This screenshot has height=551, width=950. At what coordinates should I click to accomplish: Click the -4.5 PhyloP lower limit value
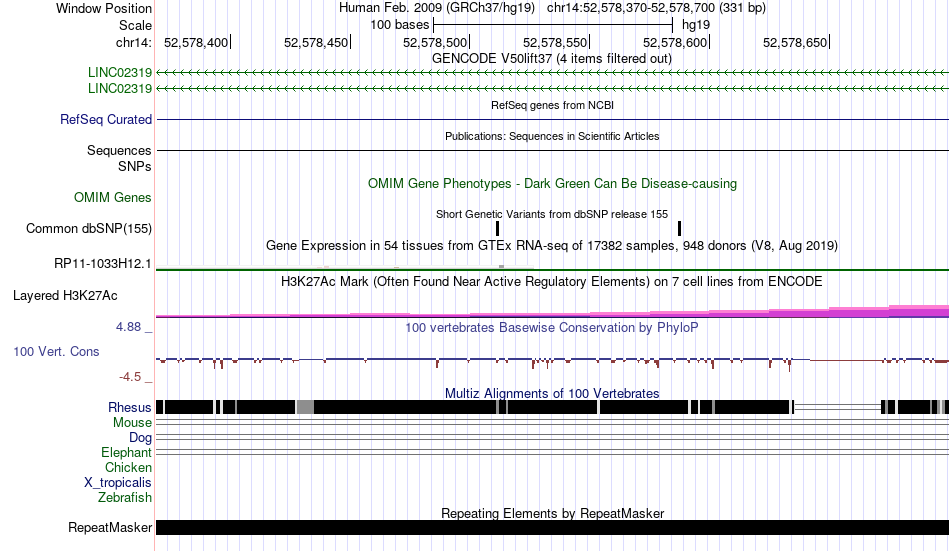coord(130,377)
